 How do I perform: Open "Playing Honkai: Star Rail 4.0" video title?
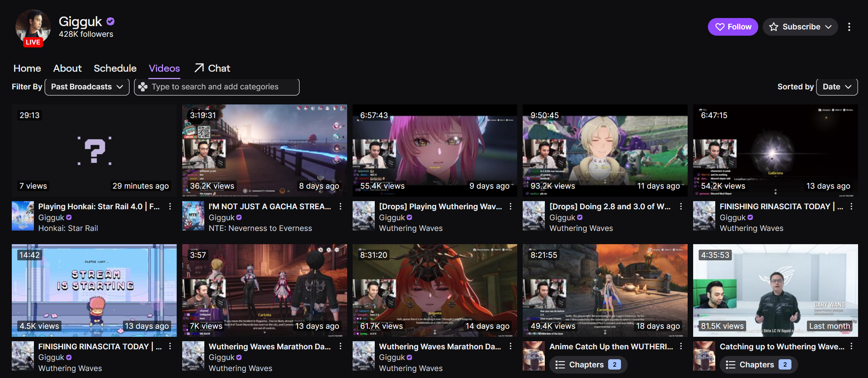[99, 207]
